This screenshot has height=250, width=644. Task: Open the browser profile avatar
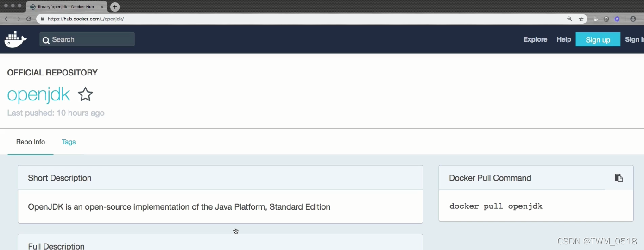click(x=633, y=19)
